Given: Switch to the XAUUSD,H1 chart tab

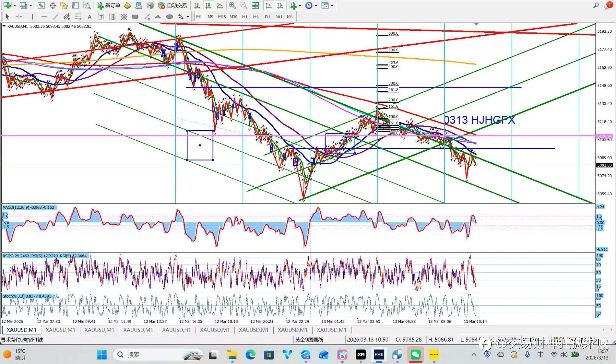Looking at the screenshot, I should click(176, 330).
